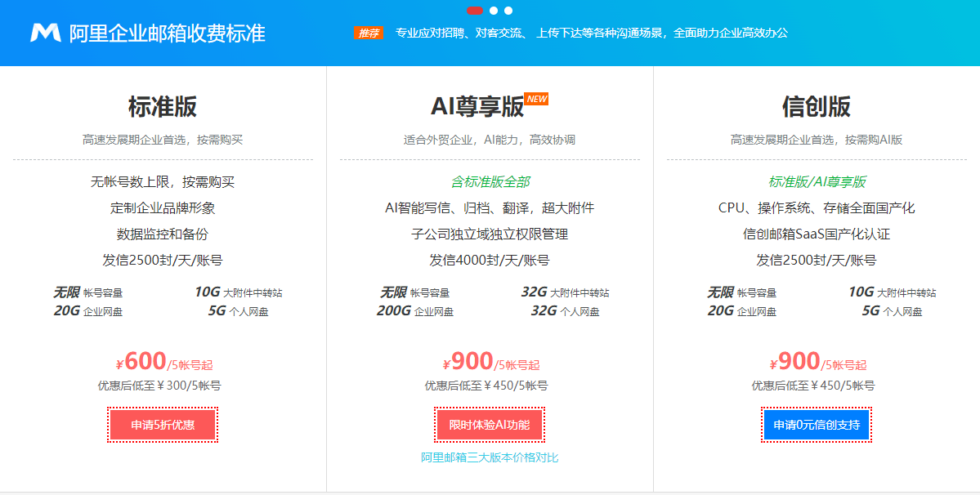Click 定制企业品牌形象 feature text
Image resolution: width=980 pixels, height=495 pixels.
163,207
